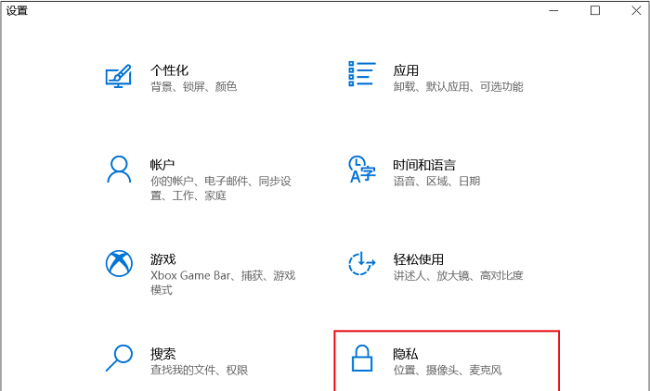The image size is (650, 391).
Task: Click the text 背景、锁屏、颜色
Action: point(194,86)
